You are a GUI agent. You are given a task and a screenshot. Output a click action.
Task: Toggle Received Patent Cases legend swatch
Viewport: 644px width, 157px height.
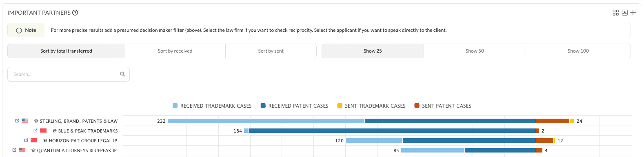(263, 106)
